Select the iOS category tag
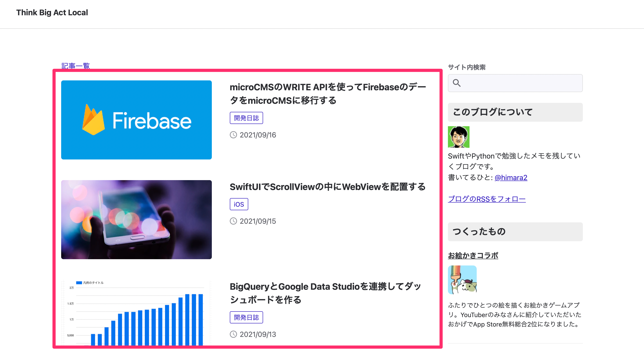This screenshot has height=358, width=644. pos(239,204)
